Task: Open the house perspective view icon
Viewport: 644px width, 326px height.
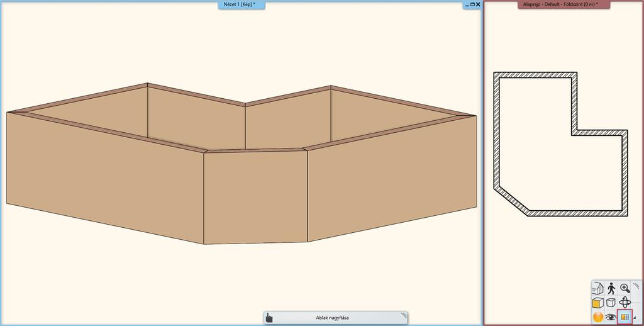Action: point(597,288)
